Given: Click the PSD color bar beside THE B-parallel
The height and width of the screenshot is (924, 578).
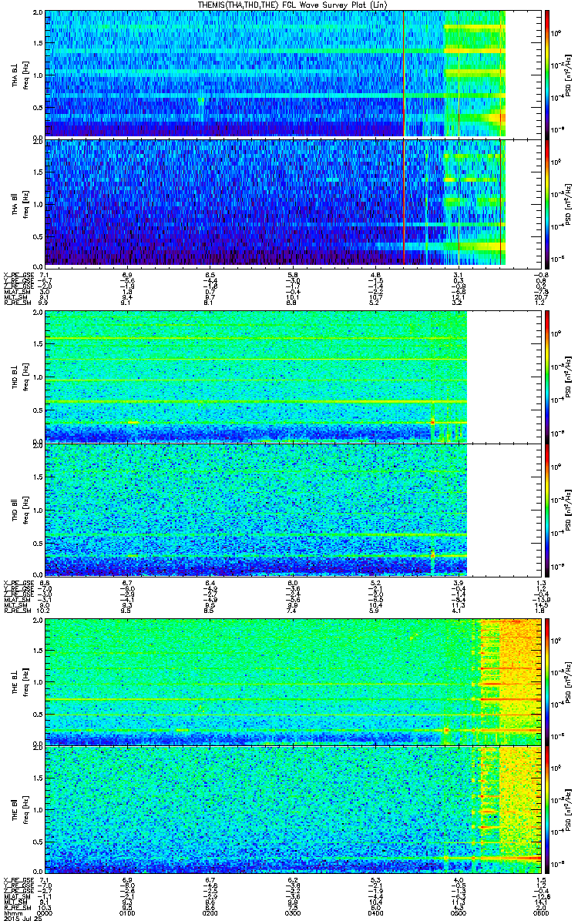Looking at the screenshot, I should [547, 809].
